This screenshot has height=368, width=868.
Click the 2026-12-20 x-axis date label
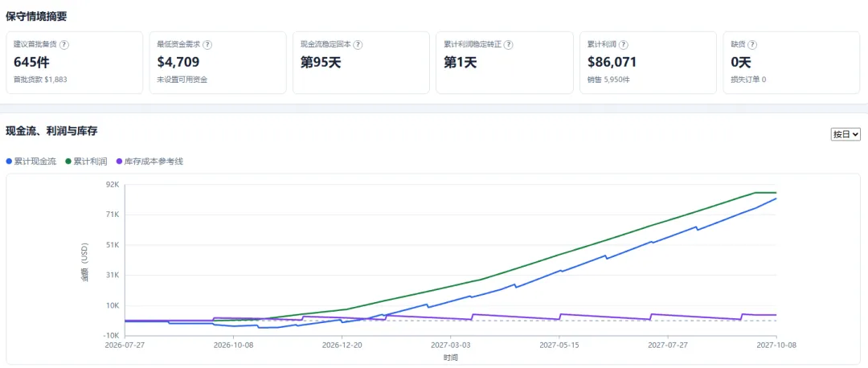pos(342,345)
